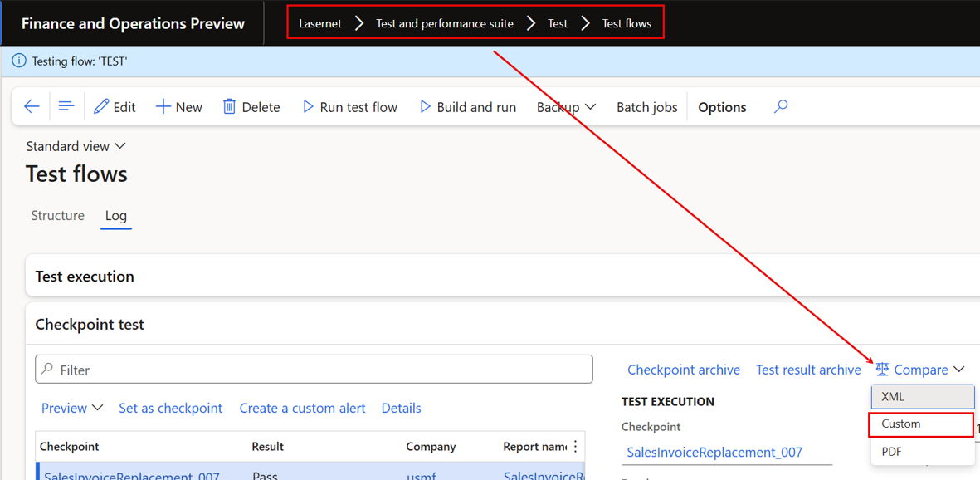Screen dimensions: 980x480
Task: Click the Edit pencil button
Action: pos(115,107)
